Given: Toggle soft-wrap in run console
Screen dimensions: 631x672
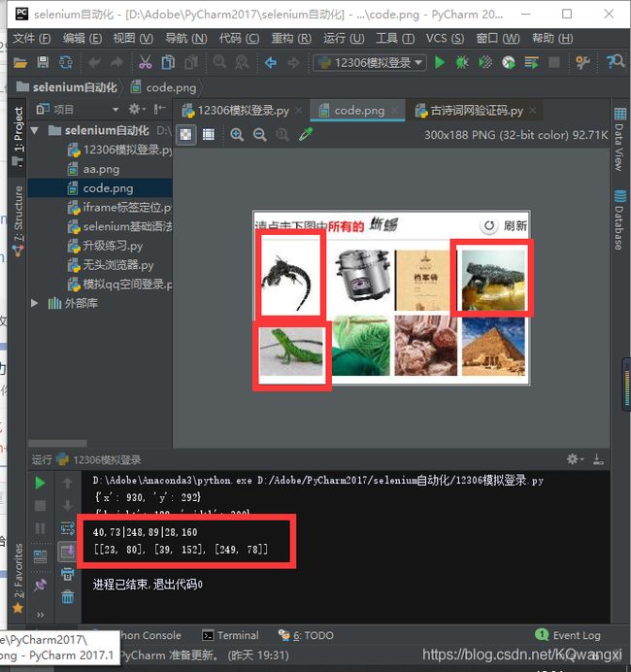Looking at the screenshot, I should [x=67, y=528].
